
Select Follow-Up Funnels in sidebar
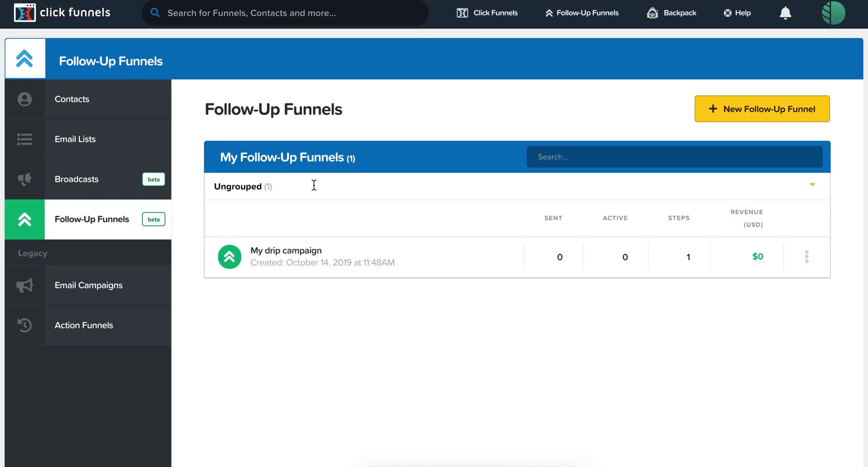[88, 219]
